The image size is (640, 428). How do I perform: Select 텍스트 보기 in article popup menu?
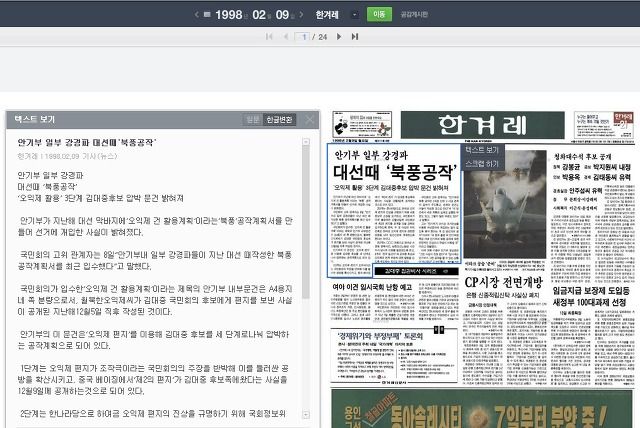(x=482, y=150)
